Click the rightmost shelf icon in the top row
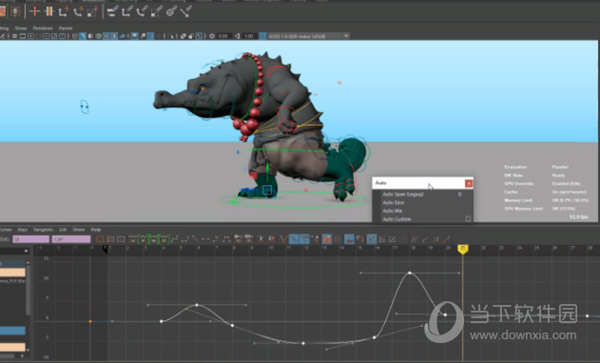The image size is (600, 363). pos(186,11)
